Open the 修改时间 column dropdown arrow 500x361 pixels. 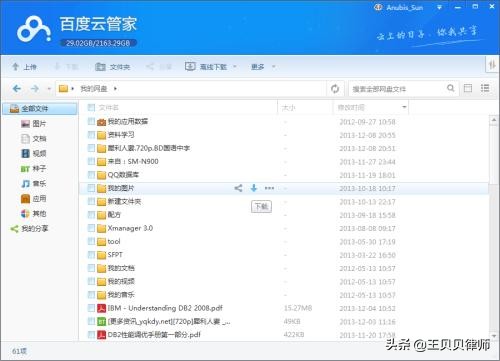tap(404, 107)
